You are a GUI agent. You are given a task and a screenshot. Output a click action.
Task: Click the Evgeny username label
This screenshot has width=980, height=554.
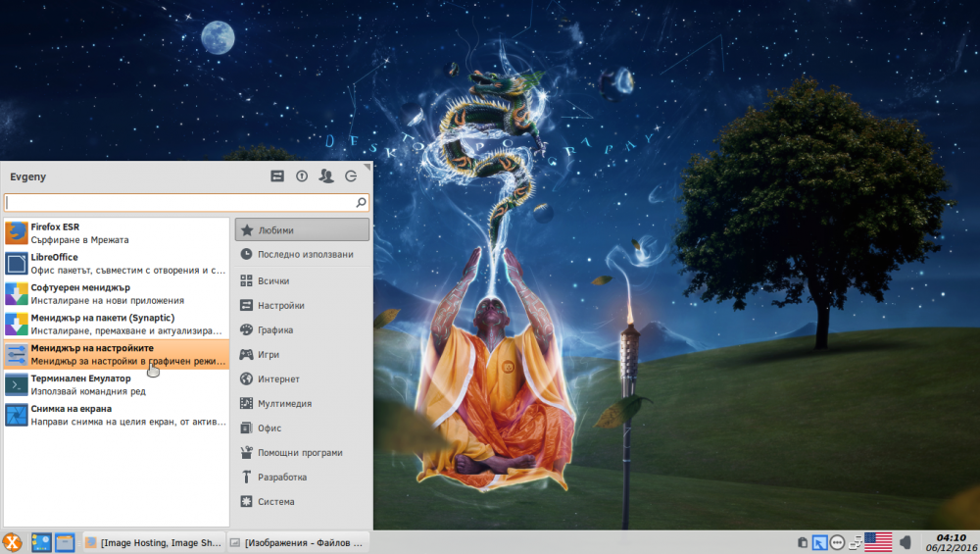28,176
